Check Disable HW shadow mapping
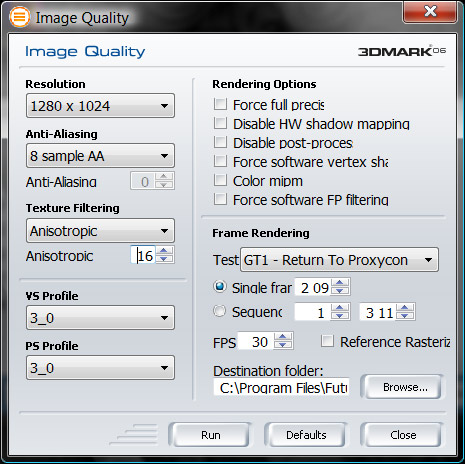Viewport: 465px width, 464px height. tap(220, 123)
